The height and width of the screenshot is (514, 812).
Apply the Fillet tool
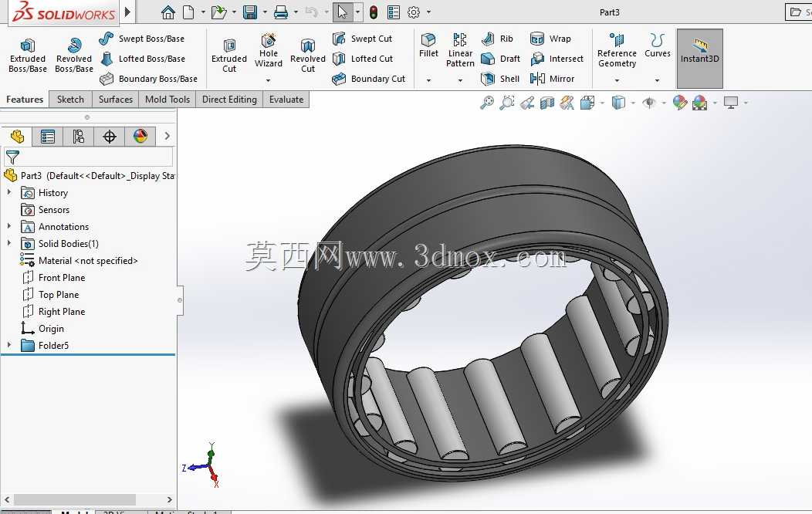click(x=428, y=45)
